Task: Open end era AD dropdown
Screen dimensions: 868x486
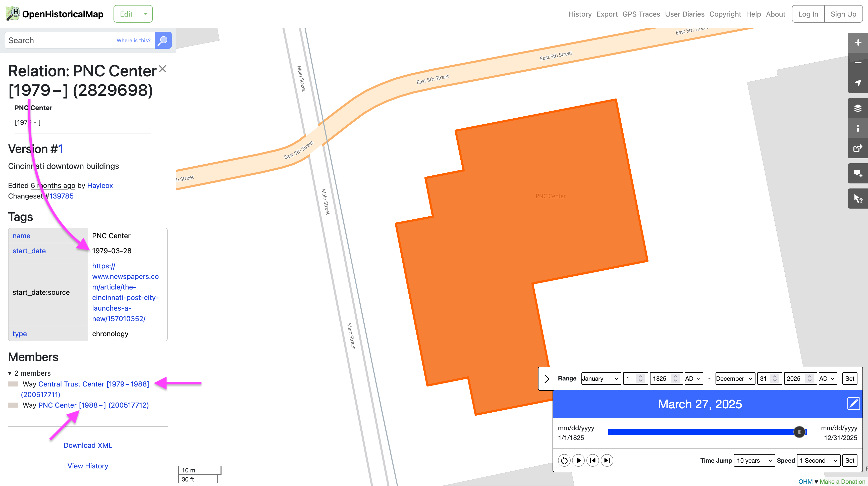Action: pos(827,378)
